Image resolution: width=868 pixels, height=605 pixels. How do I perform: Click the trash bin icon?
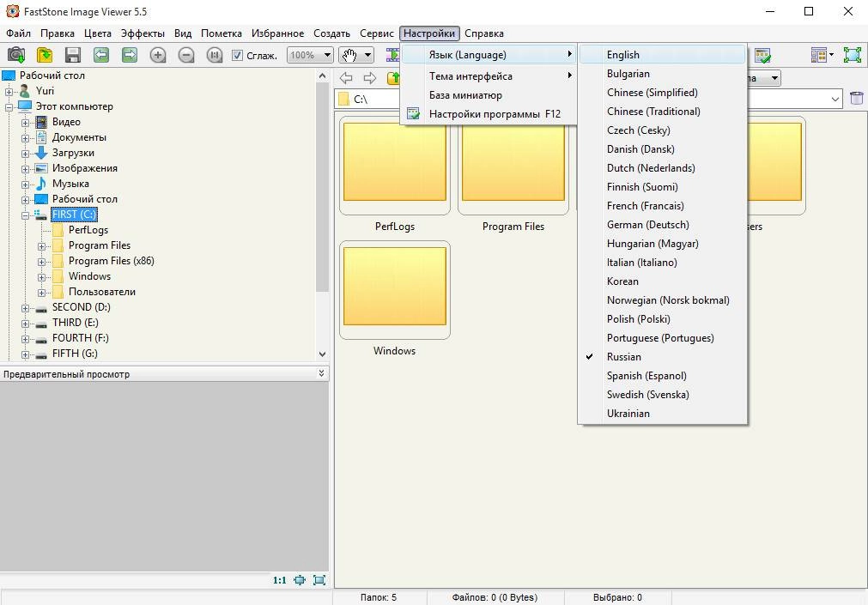point(856,99)
